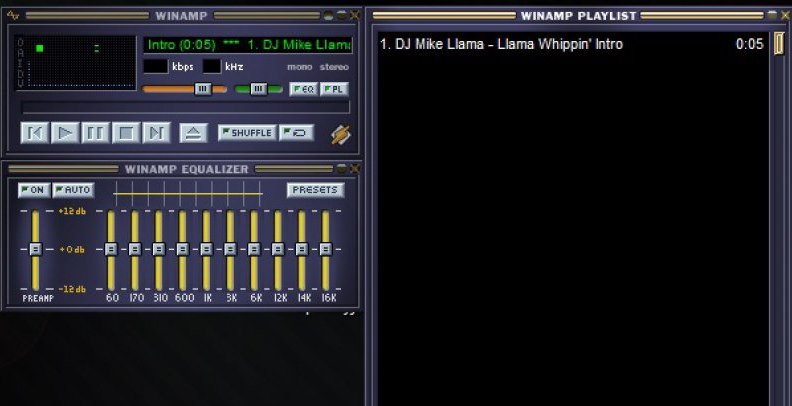The height and width of the screenshot is (406, 792).
Task: Toggle the PL playlist window button
Action: pyautogui.click(x=334, y=89)
